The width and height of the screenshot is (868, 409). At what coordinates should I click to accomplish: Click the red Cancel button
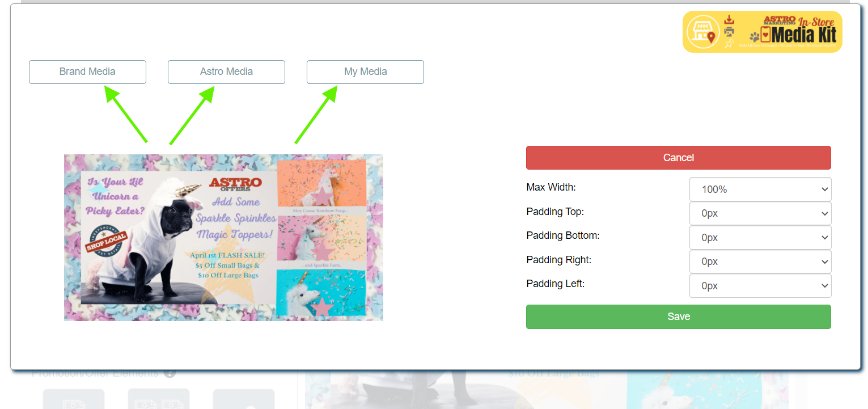tap(679, 158)
